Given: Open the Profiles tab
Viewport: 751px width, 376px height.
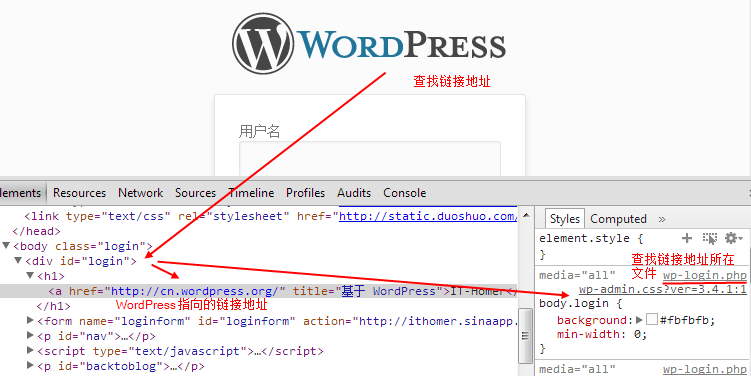Looking at the screenshot, I should tap(306, 193).
